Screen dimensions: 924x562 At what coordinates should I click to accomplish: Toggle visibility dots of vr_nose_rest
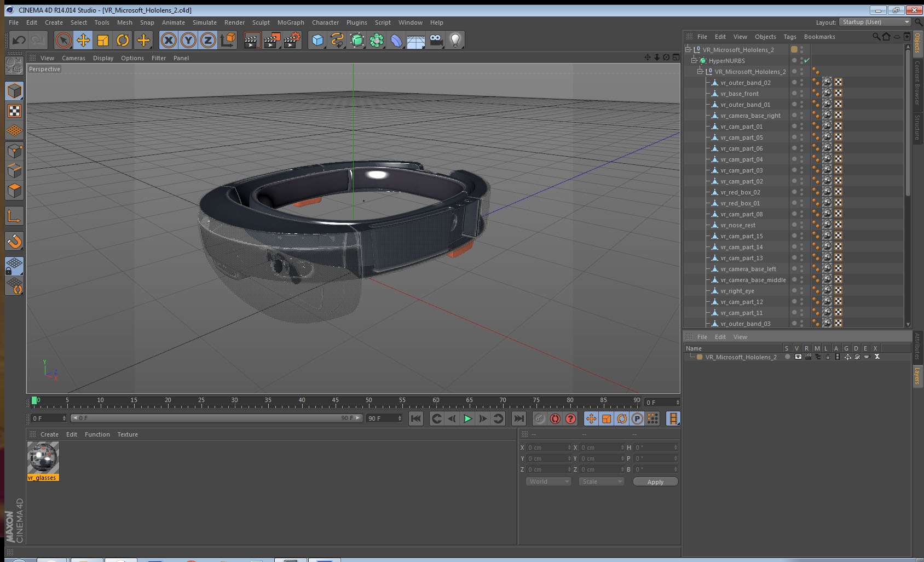click(802, 225)
